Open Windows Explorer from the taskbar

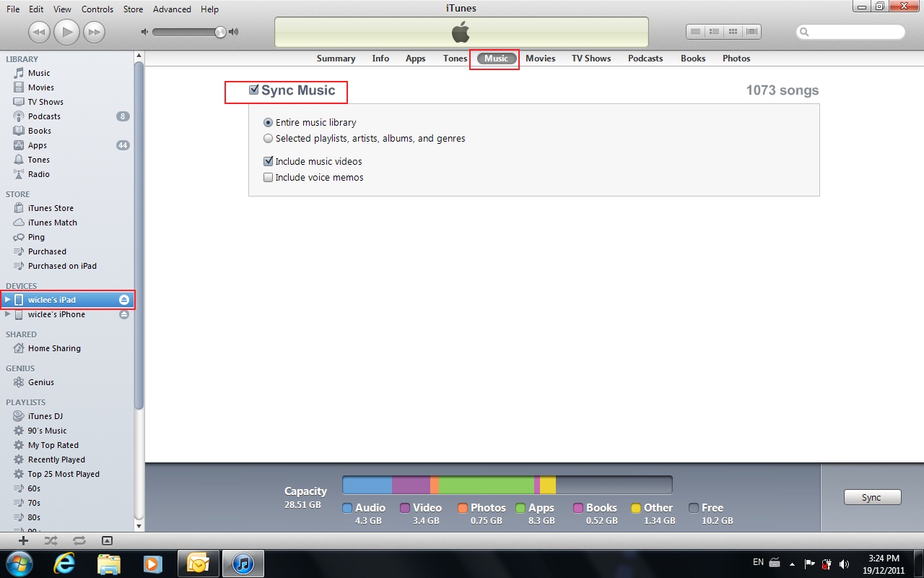point(109,564)
